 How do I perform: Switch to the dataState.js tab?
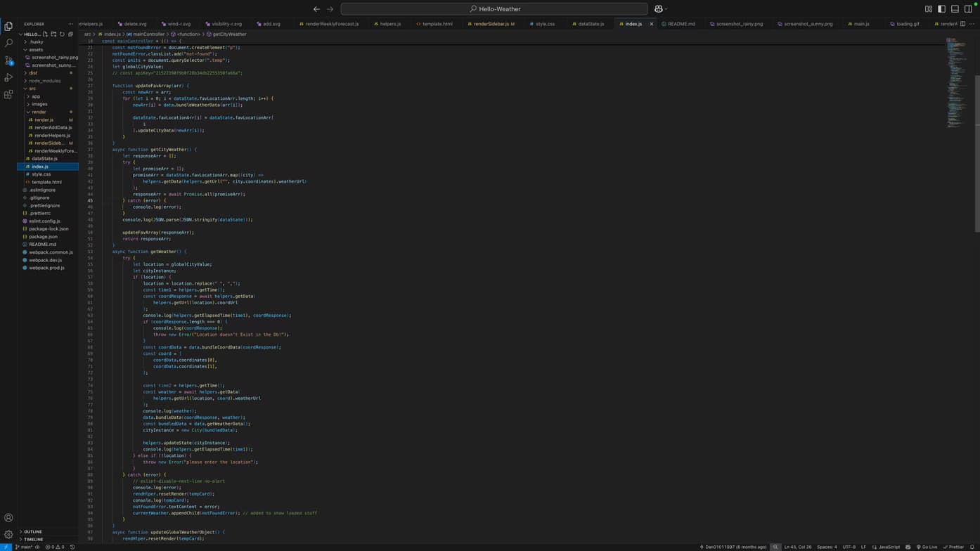(x=591, y=24)
